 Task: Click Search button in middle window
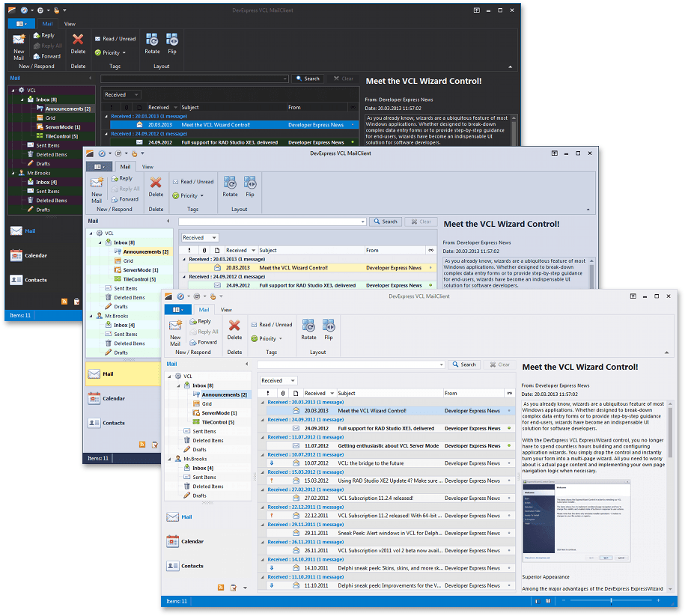(x=386, y=222)
